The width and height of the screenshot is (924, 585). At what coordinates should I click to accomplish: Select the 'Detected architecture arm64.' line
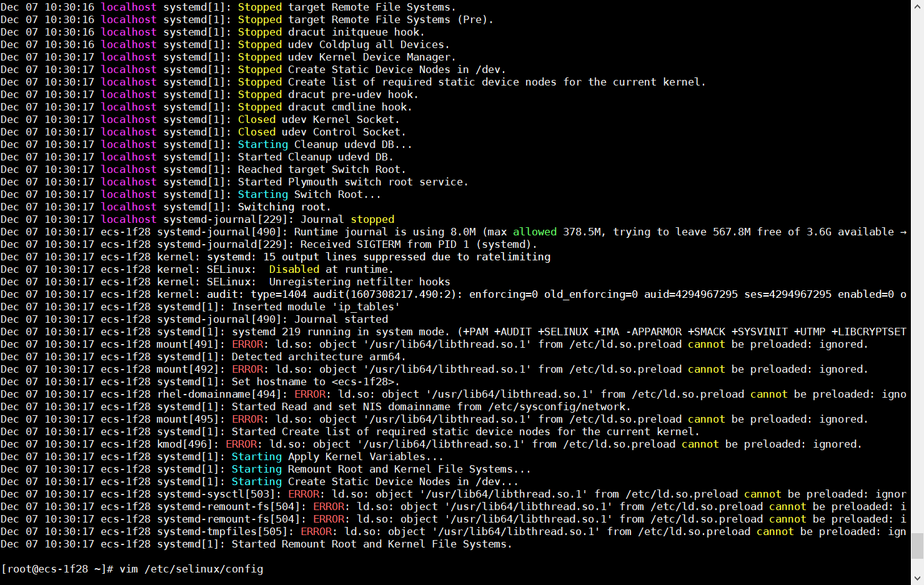coord(203,356)
